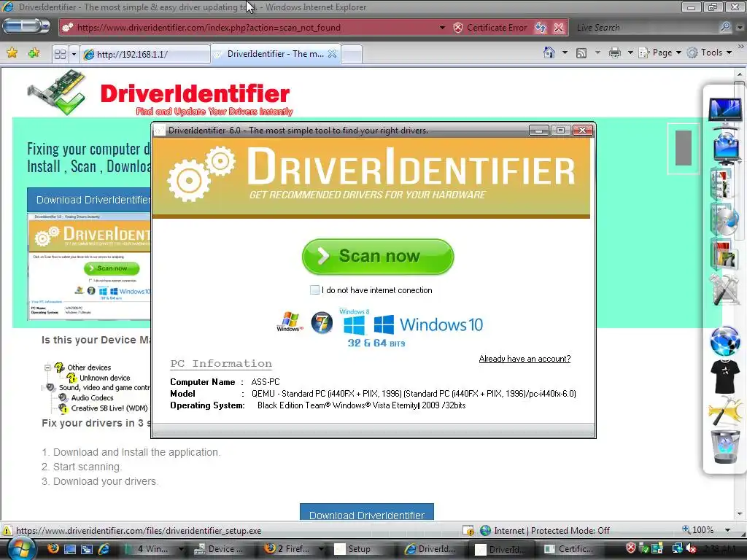Click the monitor icon at the top of the sidebar dock

724,113
